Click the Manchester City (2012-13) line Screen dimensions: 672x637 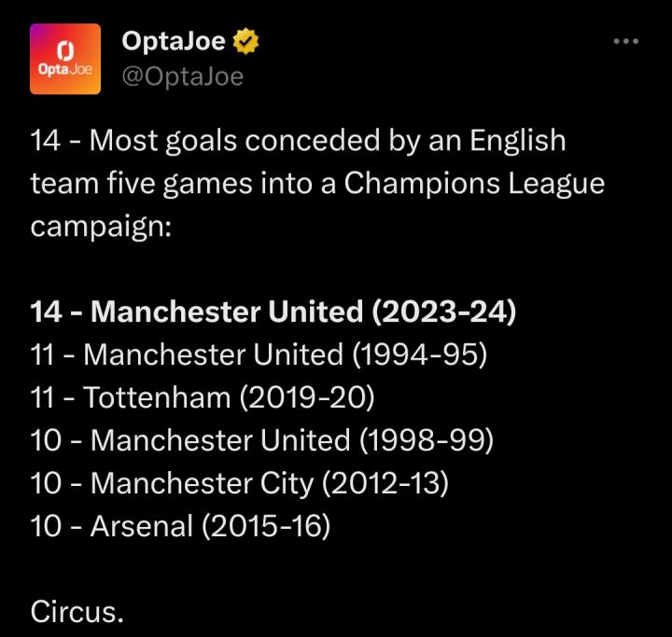point(240,484)
